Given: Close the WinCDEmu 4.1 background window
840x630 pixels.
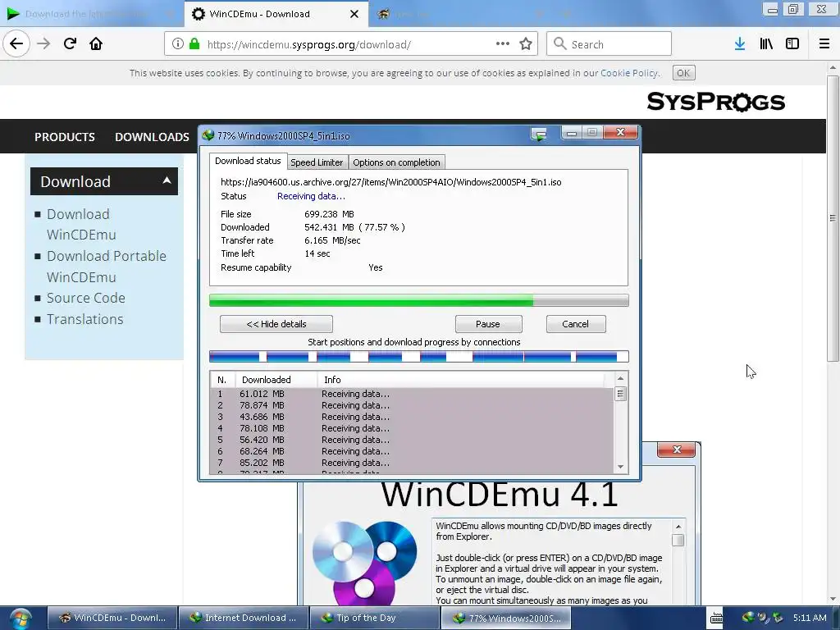Looking at the screenshot, I should click(677, 450).
